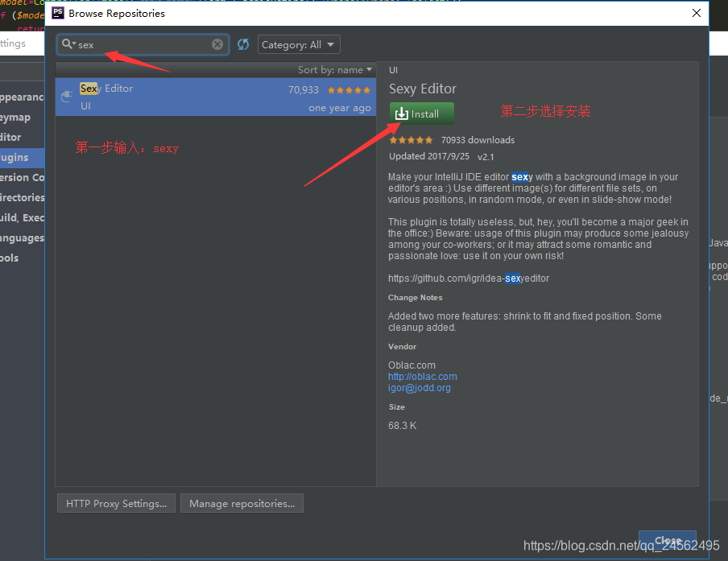Click the 70,933 download count in list row
The width and height of the screenshot is (728, 561).
click(304, 90)
